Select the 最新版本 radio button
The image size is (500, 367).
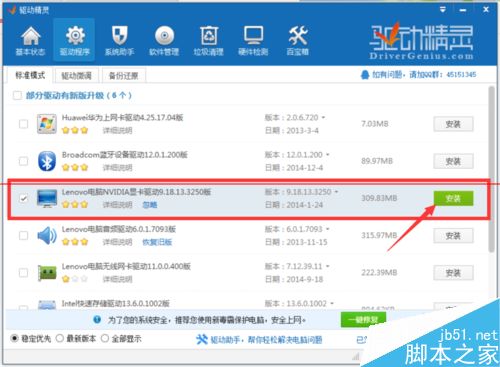point(60,339)
